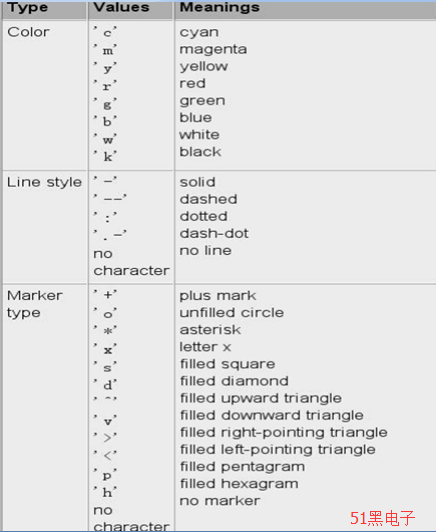This screenshot has height=532, width=436.
Task: Click filled right-pointing triangle text
Action: click(x=284, y=433)
